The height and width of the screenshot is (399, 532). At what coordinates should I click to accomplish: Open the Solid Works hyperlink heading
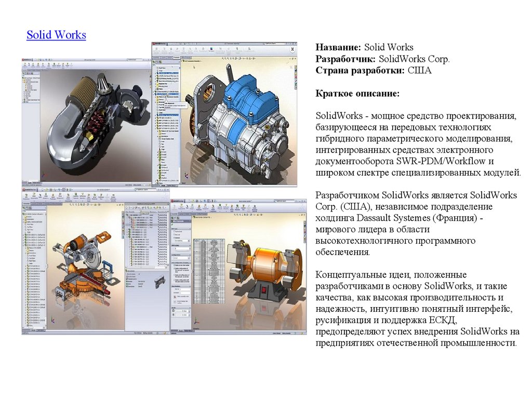[x=56, y=35]
